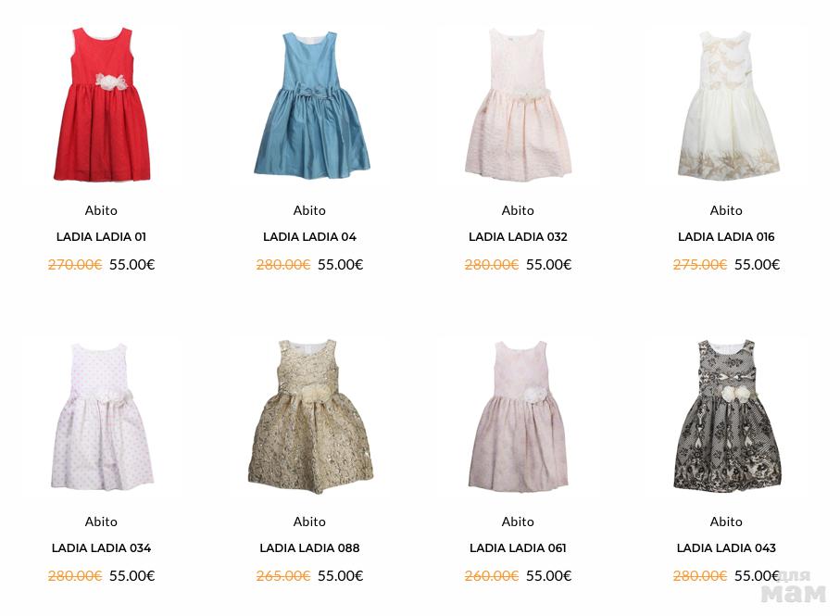
Task: Open the LADIA LADIA 034 product link
Action: pos(101,548)
